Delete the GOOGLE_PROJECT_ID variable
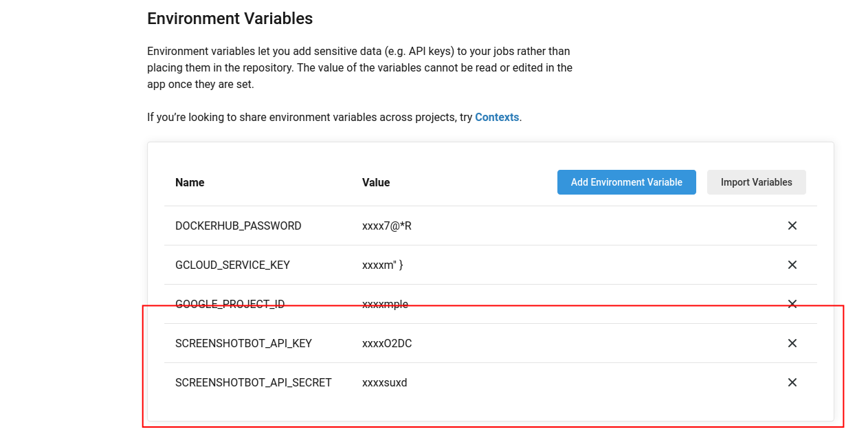The height and width of the screenshot is (438, 868). (x=792, y=304)
